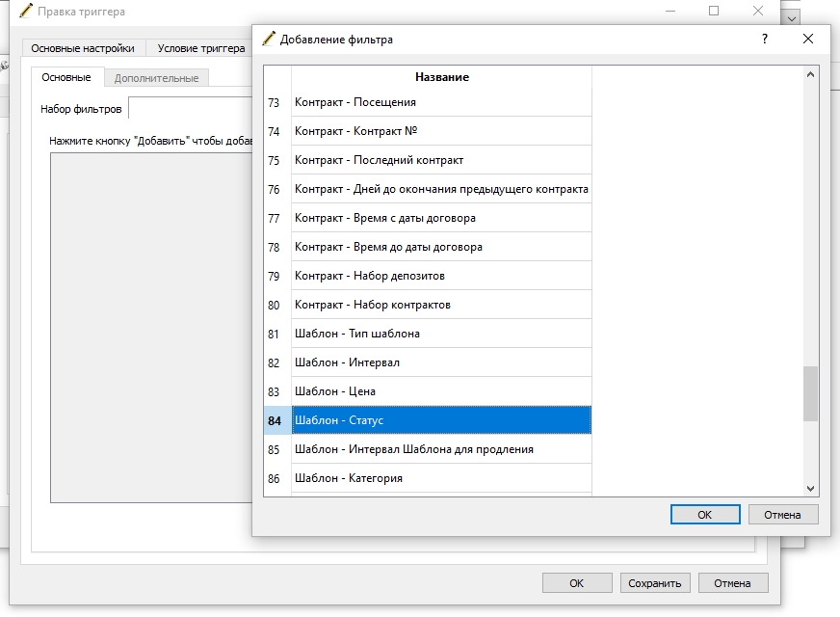Click highlighted row Шаблон - Статус
The width and height of the screenshot is (840, 617).
[442, 420]
